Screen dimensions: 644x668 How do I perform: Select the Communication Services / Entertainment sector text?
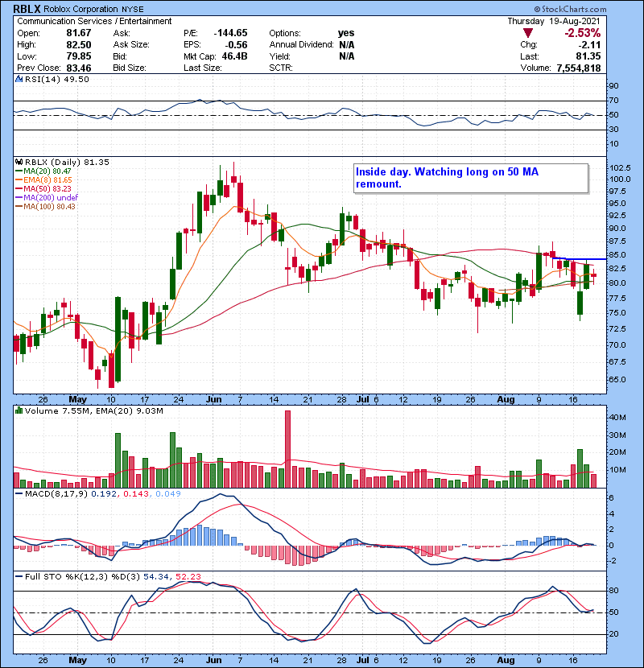(x=94, y=21)
